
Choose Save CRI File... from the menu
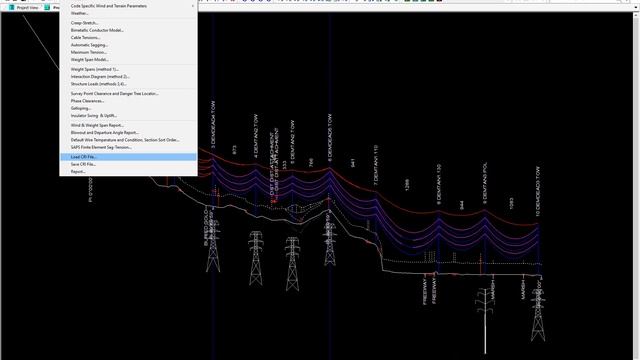pos(129,164)
